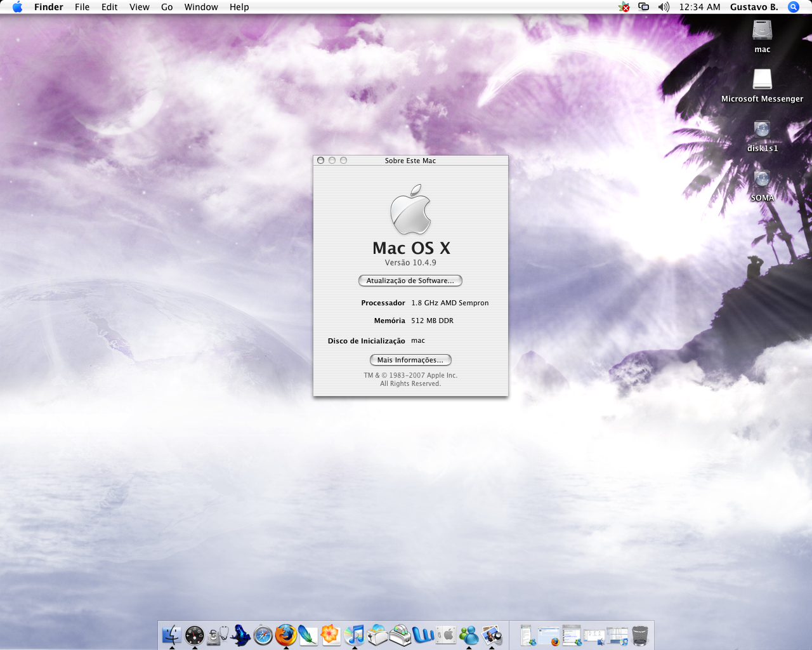Click the Sobre Este Mac title bar

pos(410,161)
